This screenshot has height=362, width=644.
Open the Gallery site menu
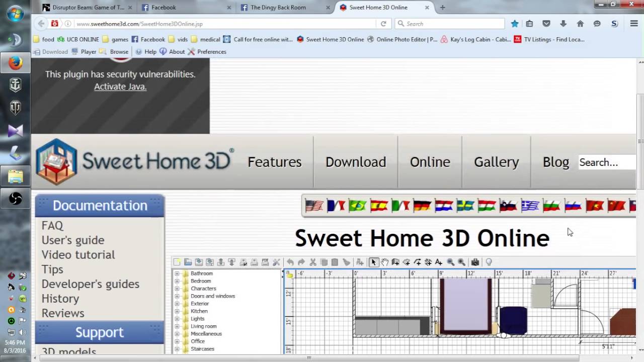pyautogui.click(x=496, y=162)
